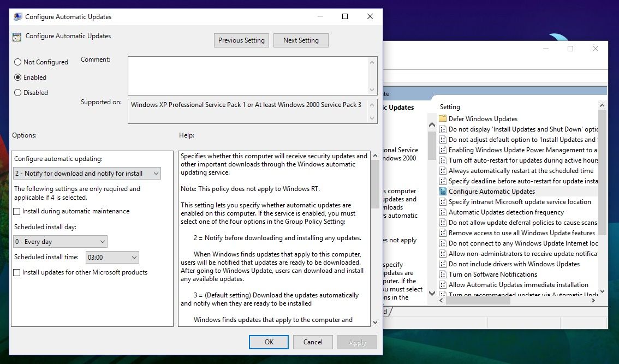Screen dimensions: 619x364
Task: Select Specify intranet Microsoft update service location
Action: (x=519, y=202)
